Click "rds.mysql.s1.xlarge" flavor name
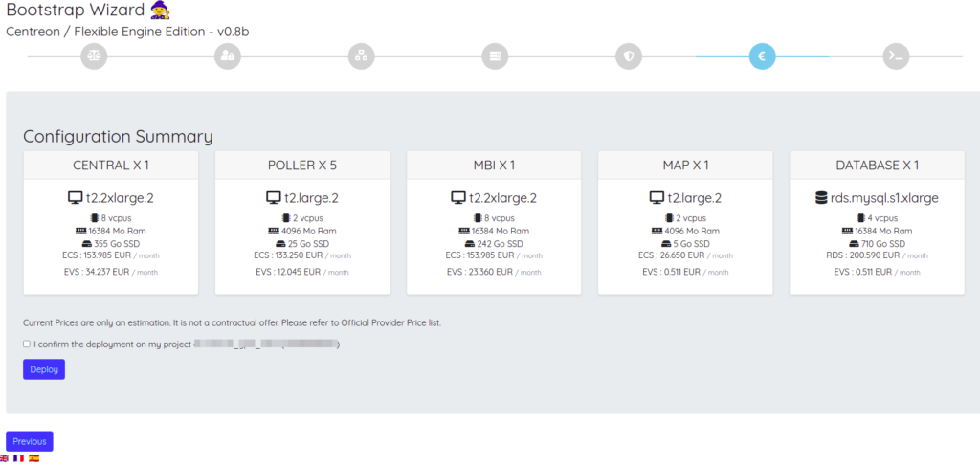The image size is (980, 466). tap(884, 198)
